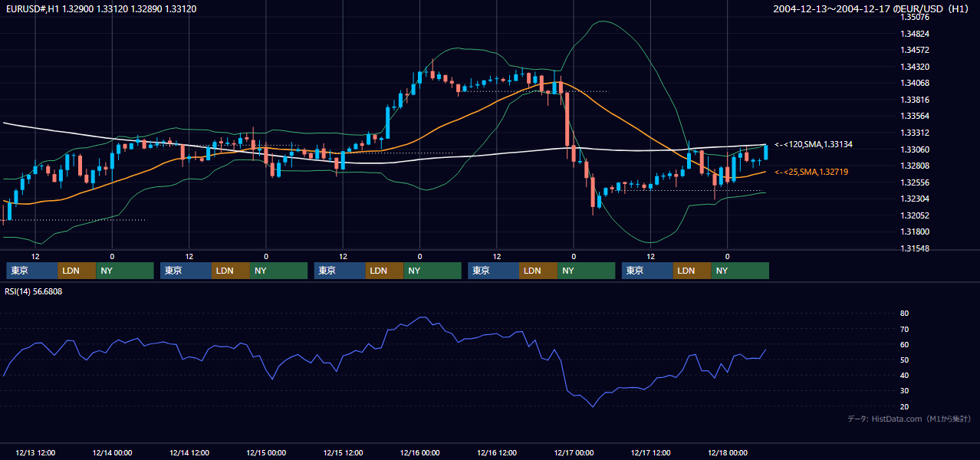Select the 25 SMA 1.32719 label
The height and width of the screenshot is (460, 980).
click(x=811, y=172)
